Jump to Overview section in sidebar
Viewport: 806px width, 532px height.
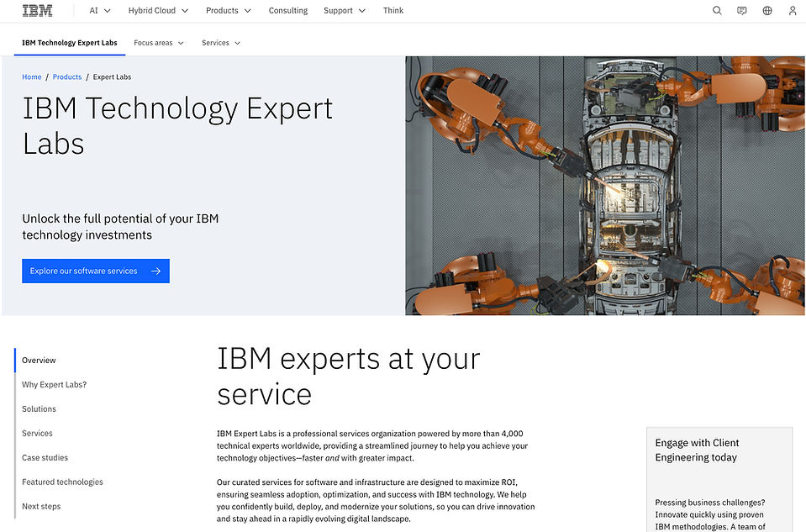[39, 361]
